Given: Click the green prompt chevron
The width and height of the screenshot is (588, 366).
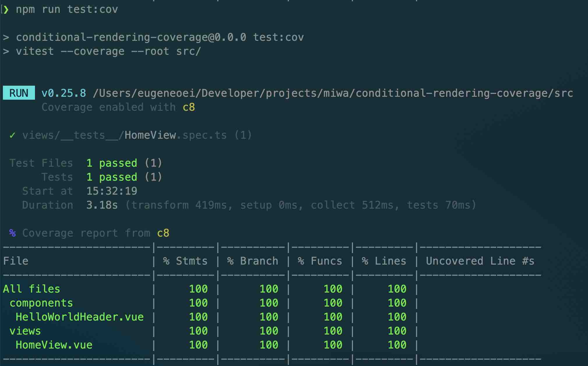Looking at the screenshot, I should (6, 10).
